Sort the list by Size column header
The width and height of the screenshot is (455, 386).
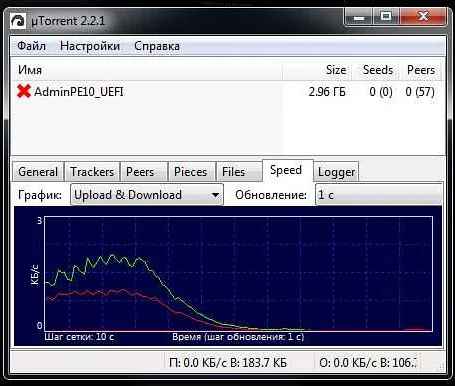tap(317, 70)
